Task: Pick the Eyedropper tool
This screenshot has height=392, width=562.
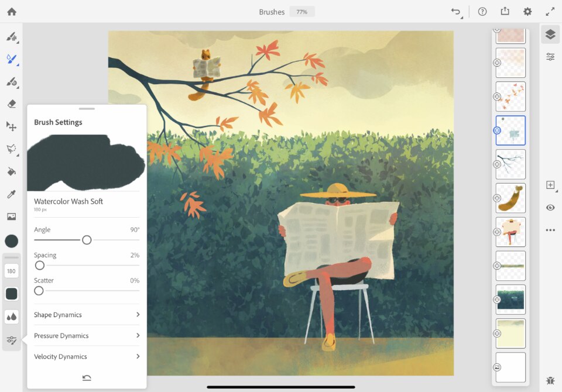Action: (x=12, y=194)
